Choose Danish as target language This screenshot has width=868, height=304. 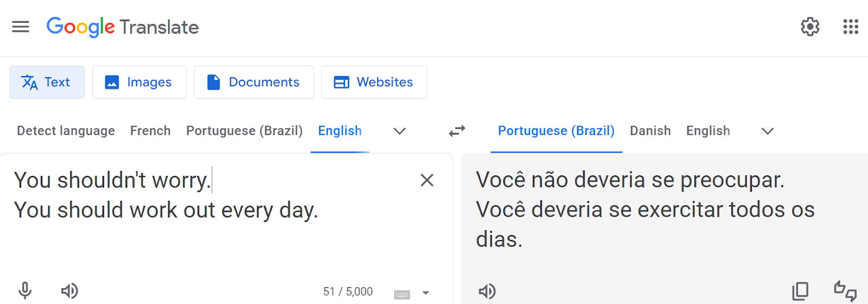pos(650,131)
